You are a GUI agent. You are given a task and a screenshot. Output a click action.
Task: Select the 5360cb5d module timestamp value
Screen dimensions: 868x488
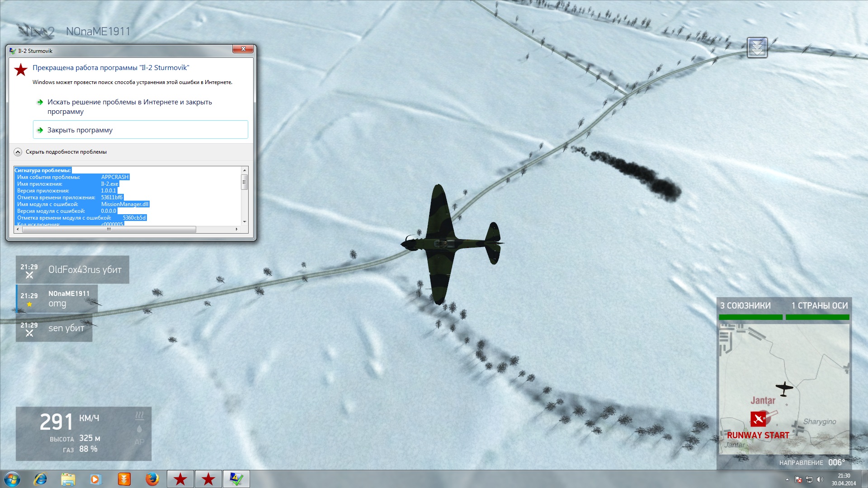coord(134,218)
